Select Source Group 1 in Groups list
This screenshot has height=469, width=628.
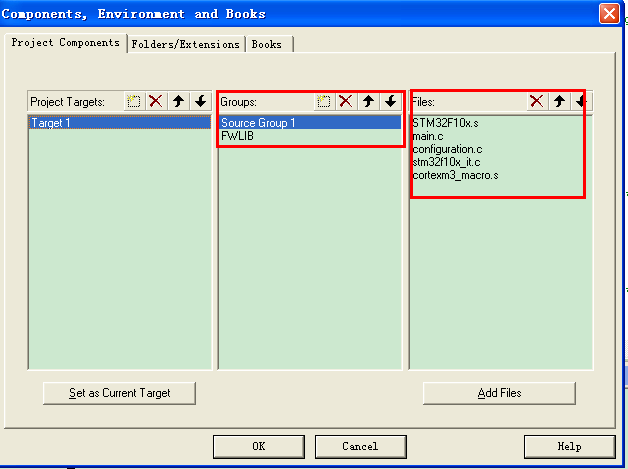click(x=310, y=123)
